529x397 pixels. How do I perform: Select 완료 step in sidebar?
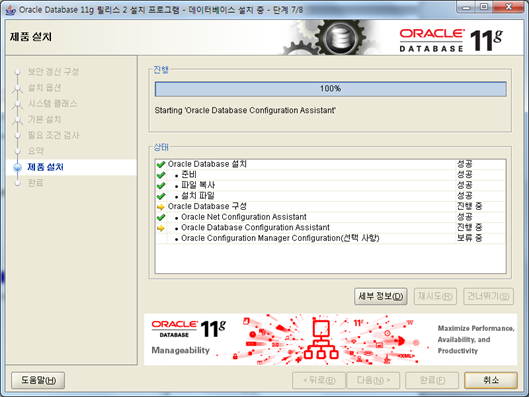point(35,183)
